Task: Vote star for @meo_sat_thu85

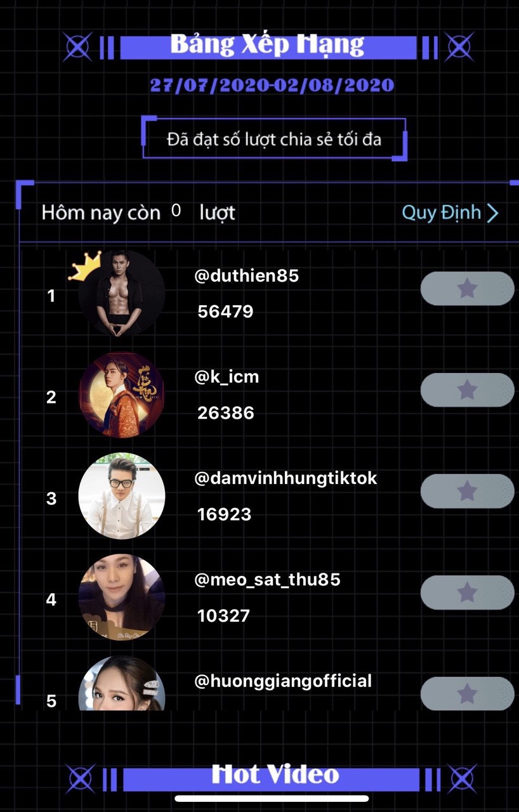Action: coord(467,593)
